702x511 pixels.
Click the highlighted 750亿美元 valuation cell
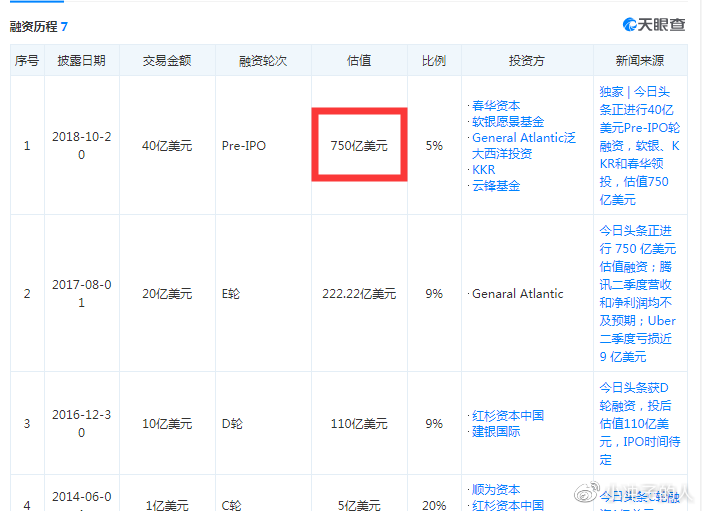[x=359, y=146]
